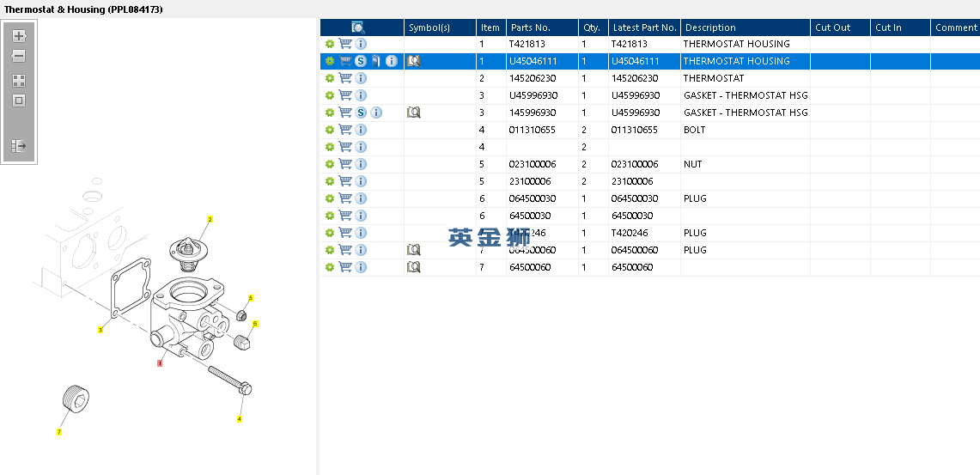Viewport: 980px width, 475px height.
Task: Select callout 6 plug in diagram
Action: (255, 324)
